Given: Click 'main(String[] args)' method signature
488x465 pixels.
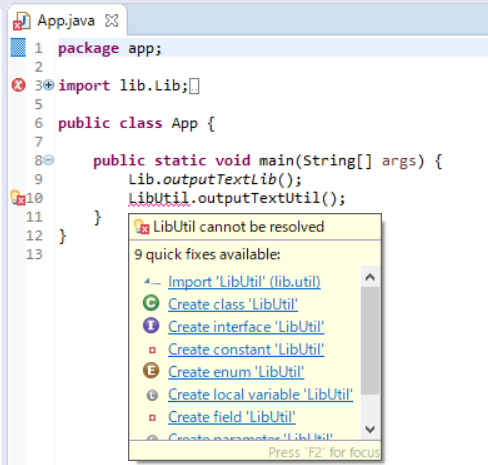Looking at the screenshot, I should 342,161.
